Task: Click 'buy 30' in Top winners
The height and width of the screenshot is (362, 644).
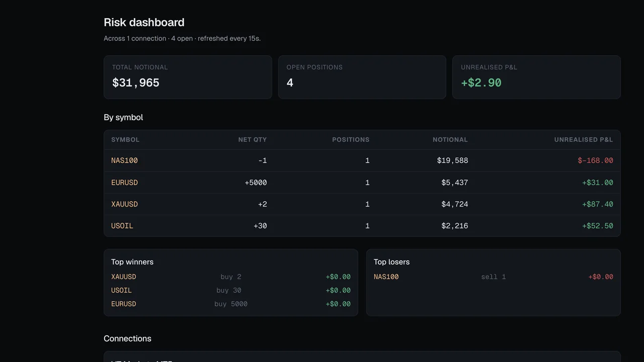Action: [x=229, y=290]
